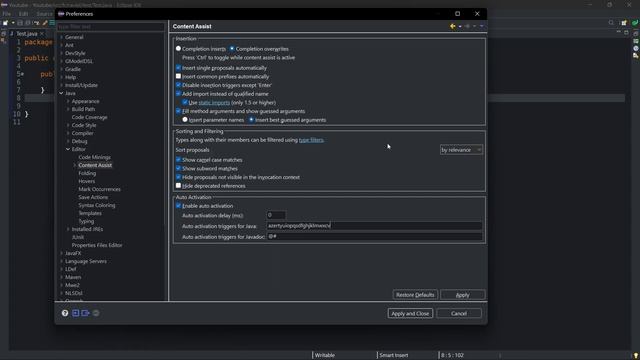Select Insert parameter names radio button
This screenshot has width=640, height=360.
click(x=185, y=120)
